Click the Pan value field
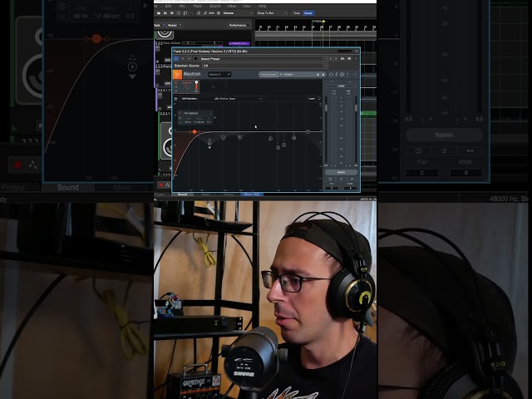Screen dimensions: 532x399 point(332,189)
